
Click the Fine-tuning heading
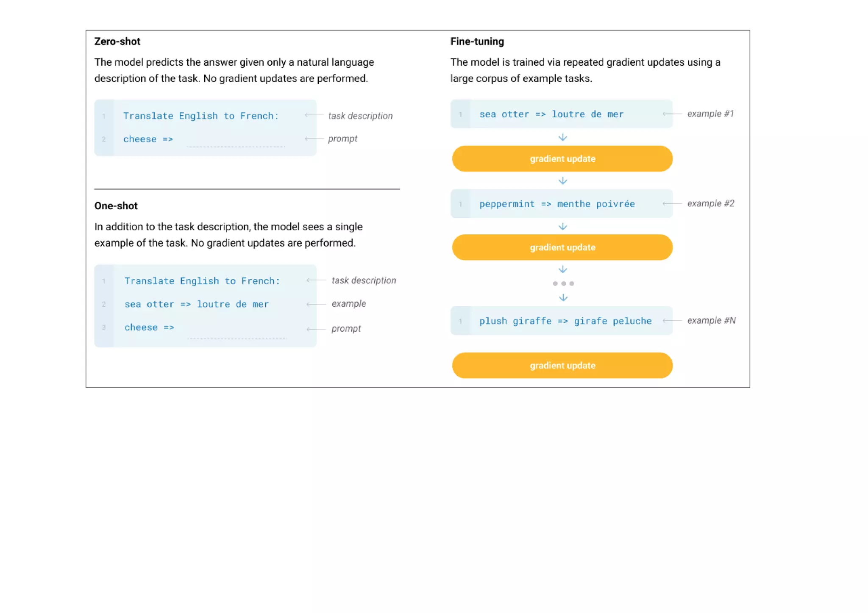477,42
